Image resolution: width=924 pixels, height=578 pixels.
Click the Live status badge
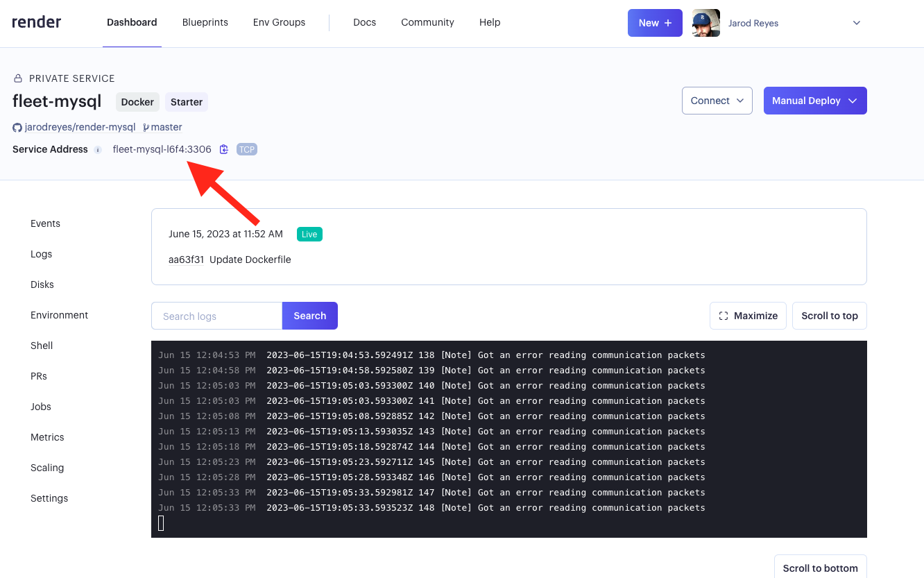tap(309, 235)
